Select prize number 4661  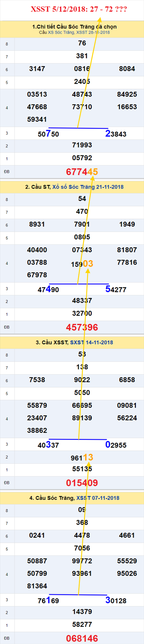[127, 536]
